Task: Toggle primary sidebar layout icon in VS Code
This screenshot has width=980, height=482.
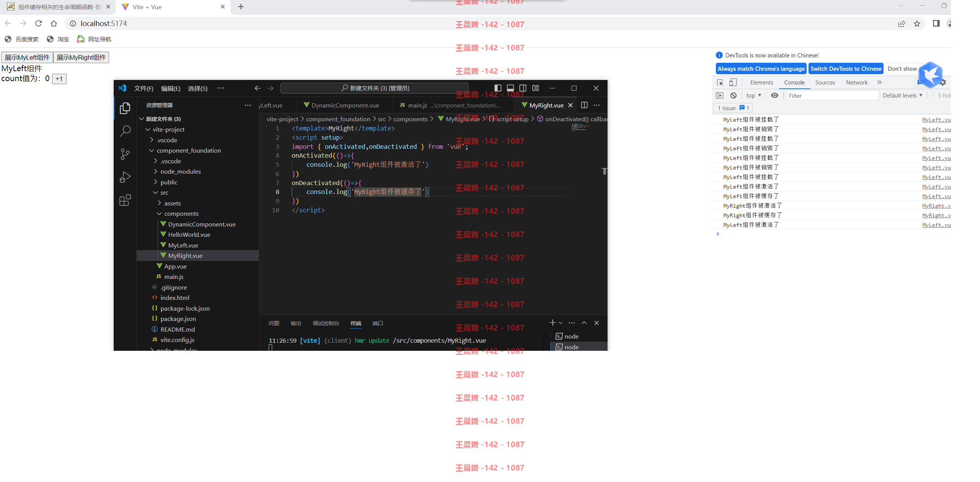Action: coord(498,88)
